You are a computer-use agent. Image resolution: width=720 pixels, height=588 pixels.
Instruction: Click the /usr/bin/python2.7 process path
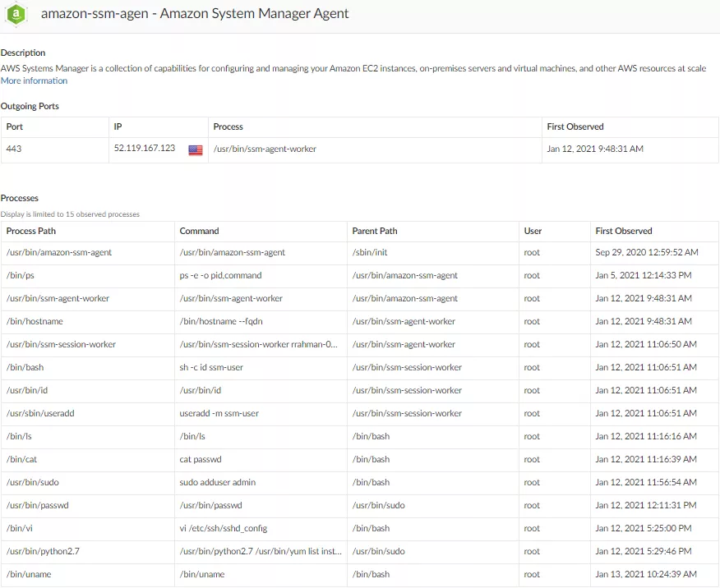43,551
